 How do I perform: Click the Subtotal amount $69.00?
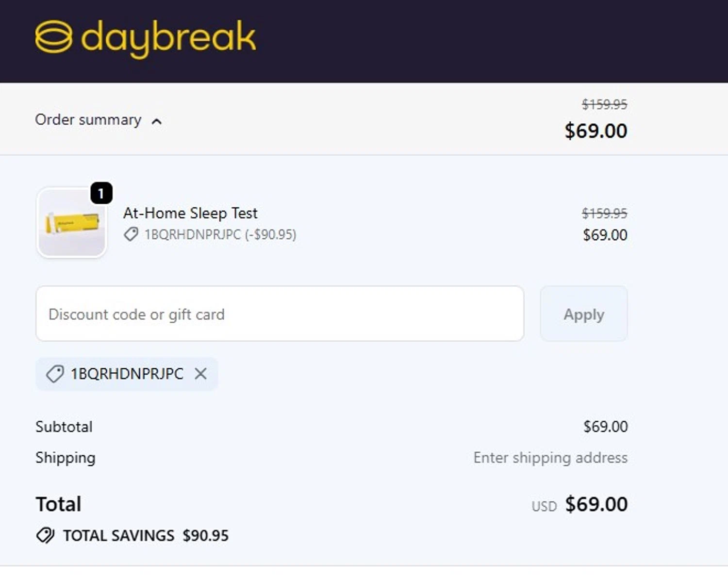[605, 427]
